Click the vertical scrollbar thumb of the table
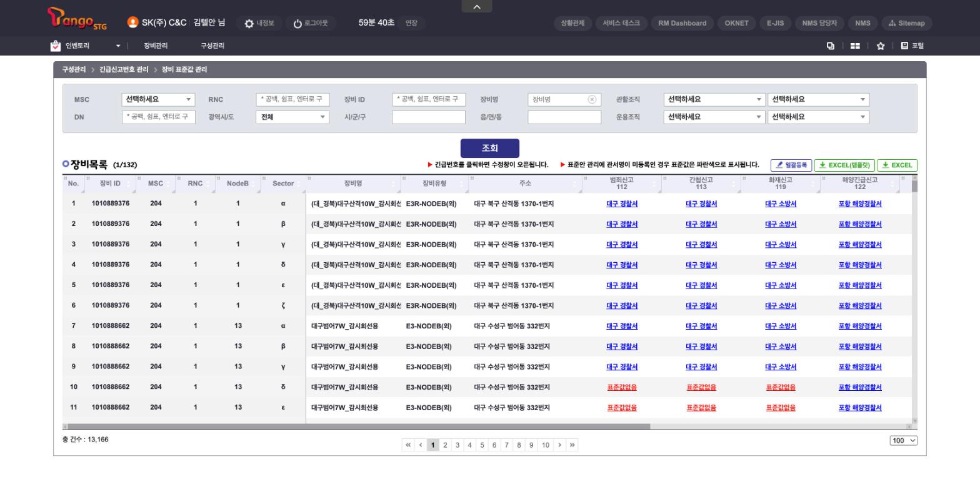The height and width of the screenshot is (482, 980). pyautogui.click(x=915, y=185)
